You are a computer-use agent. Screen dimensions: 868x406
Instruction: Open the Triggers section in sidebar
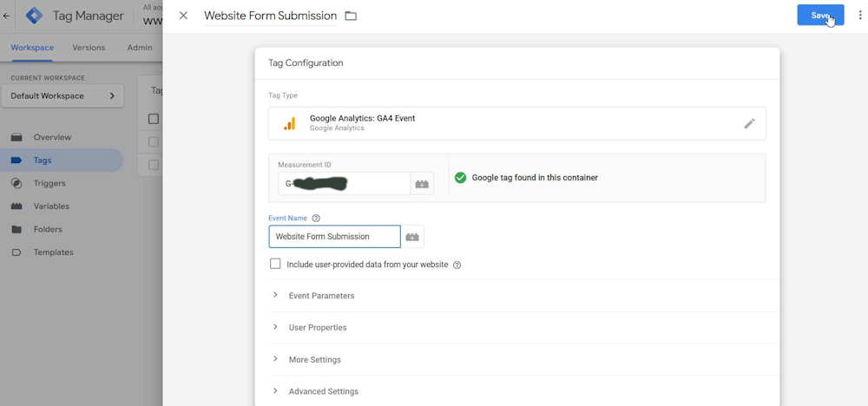49,183
